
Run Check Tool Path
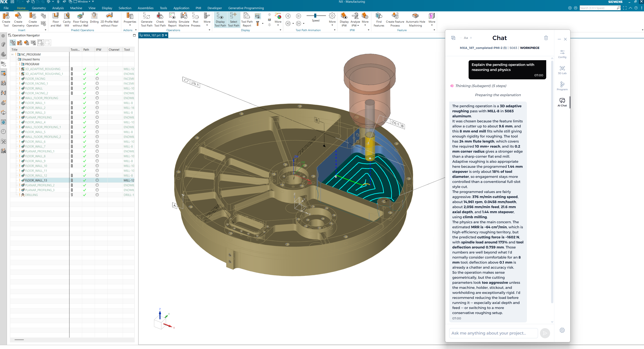coord(160,20)
